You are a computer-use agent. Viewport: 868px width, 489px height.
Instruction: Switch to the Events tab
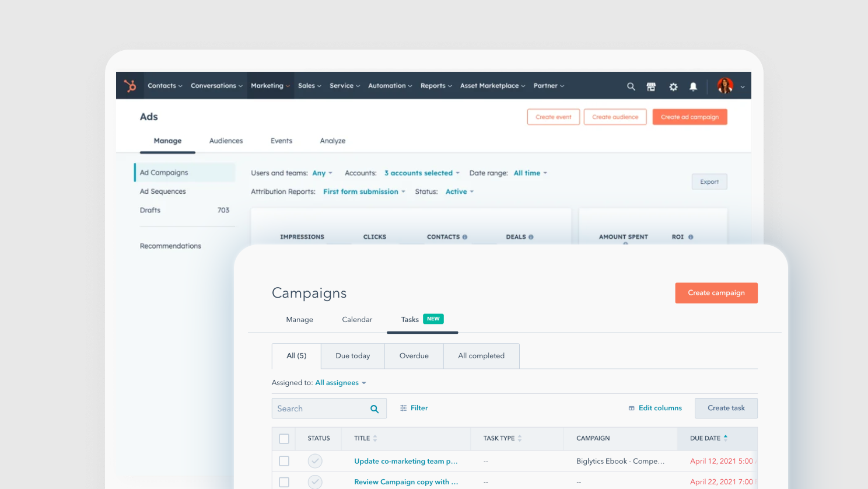tap(281, 141)
